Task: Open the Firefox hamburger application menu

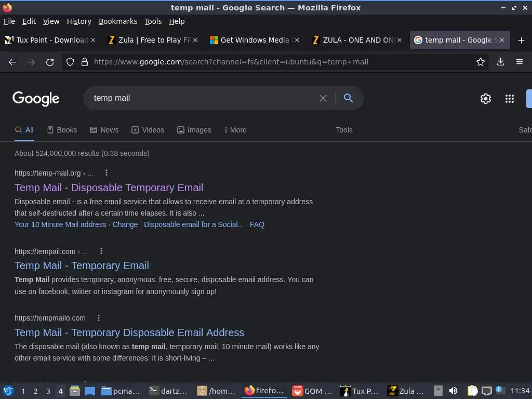Action: (x=520, y=62)
